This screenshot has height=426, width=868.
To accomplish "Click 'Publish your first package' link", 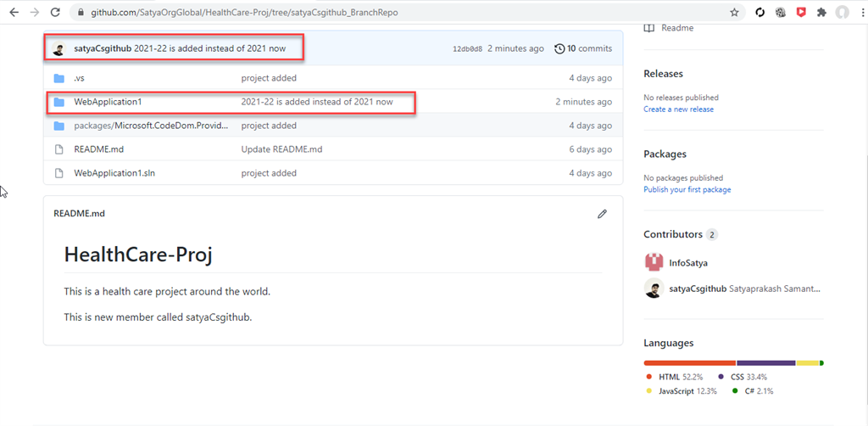I will (x=687, y=190).
